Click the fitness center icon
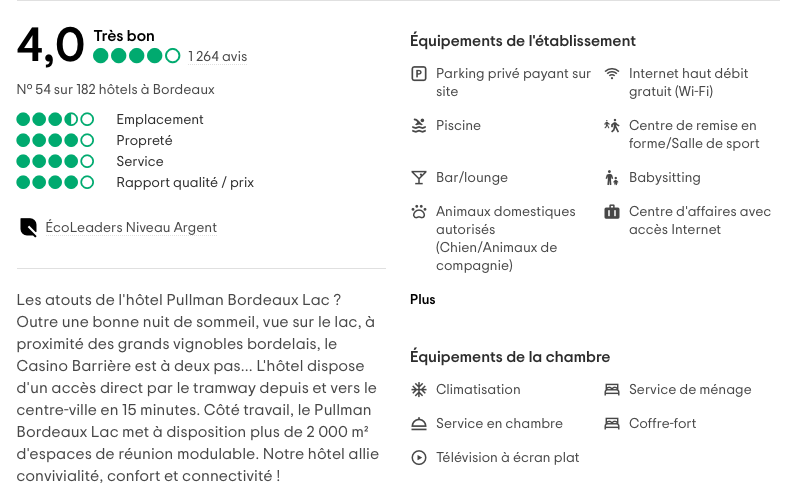 [x=612, y=126]
